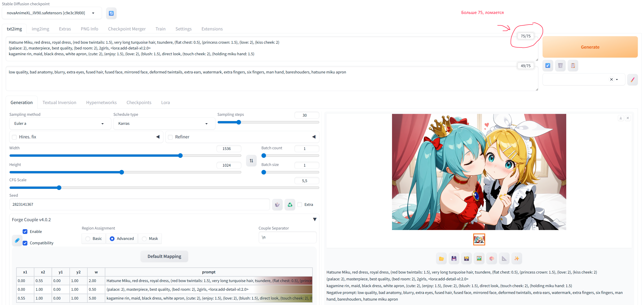The width and height of the screenshot is (644, 305).
Task: Enable the Hires. fix checkbox
Action: [14, 137]
